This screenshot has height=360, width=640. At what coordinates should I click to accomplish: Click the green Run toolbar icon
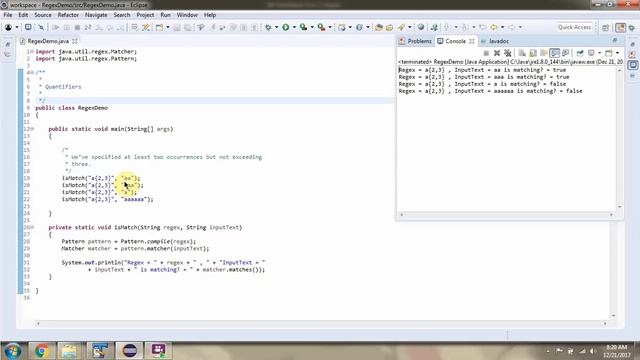286,27
